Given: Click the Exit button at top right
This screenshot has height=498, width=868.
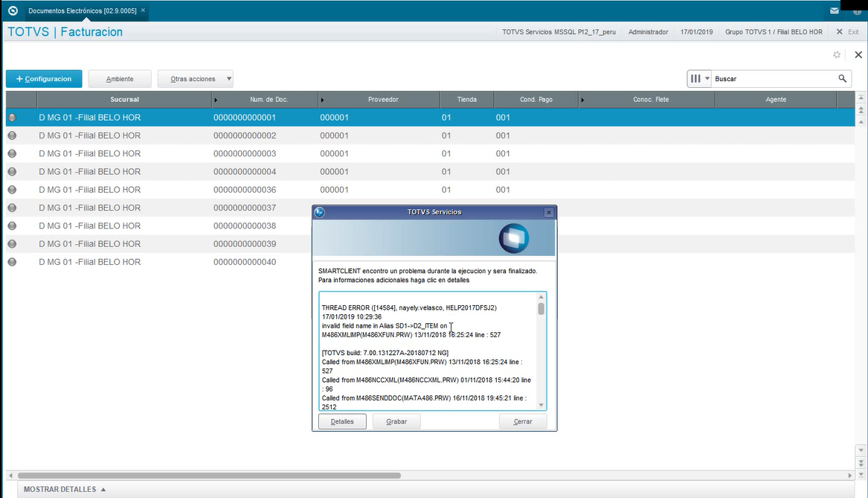Looking at the screenshot, I should point(847,32).
